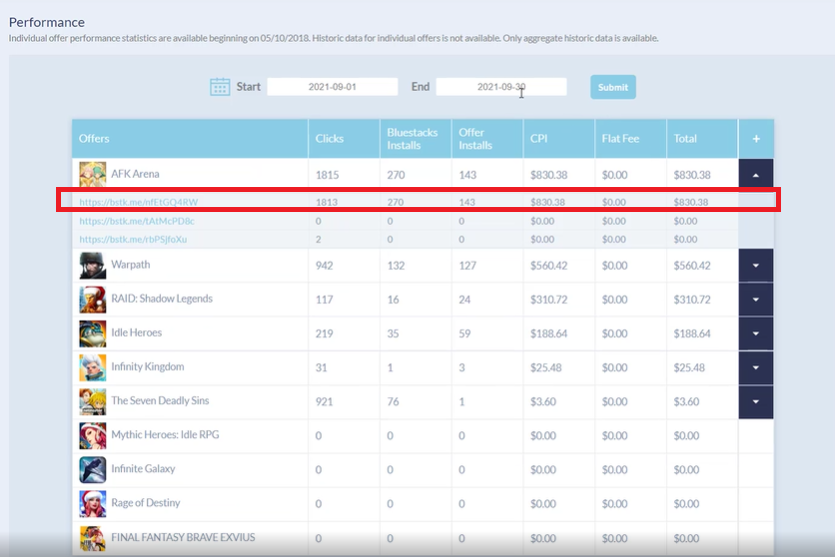Click Idle Heroes' 219 clicks value
Image resolution: width=835 pixels, height=557 pixels.
324,333
